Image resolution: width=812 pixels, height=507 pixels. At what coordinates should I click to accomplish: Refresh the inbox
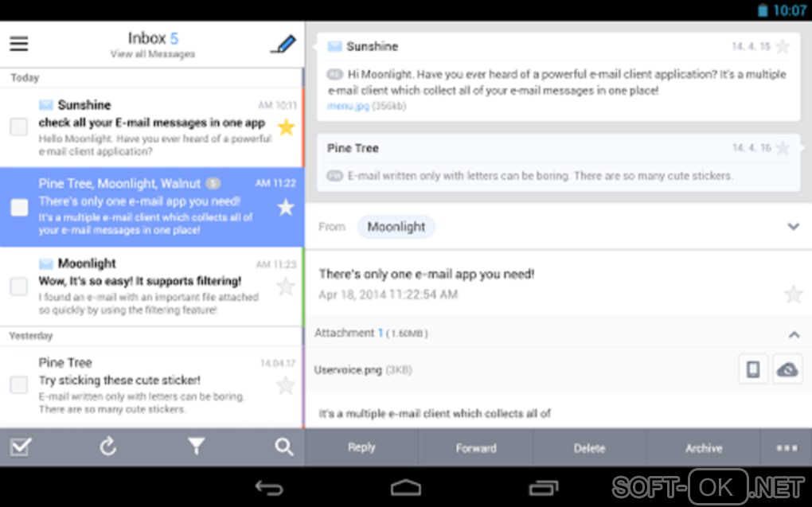click(x=107, y=447)
